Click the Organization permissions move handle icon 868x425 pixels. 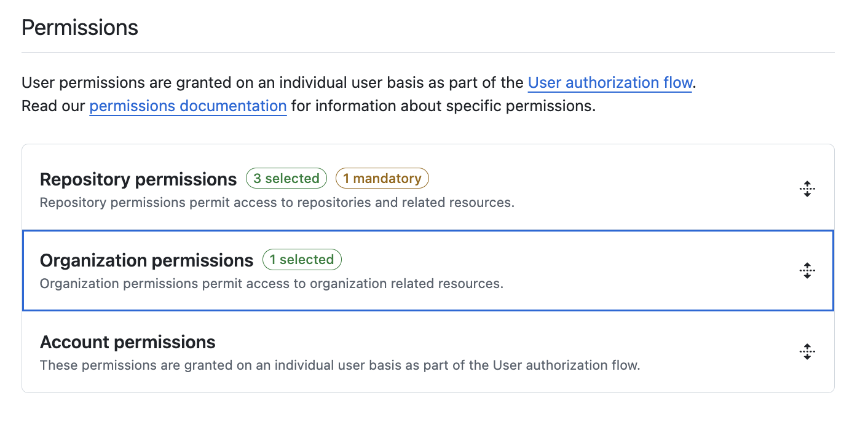(807, 270)
